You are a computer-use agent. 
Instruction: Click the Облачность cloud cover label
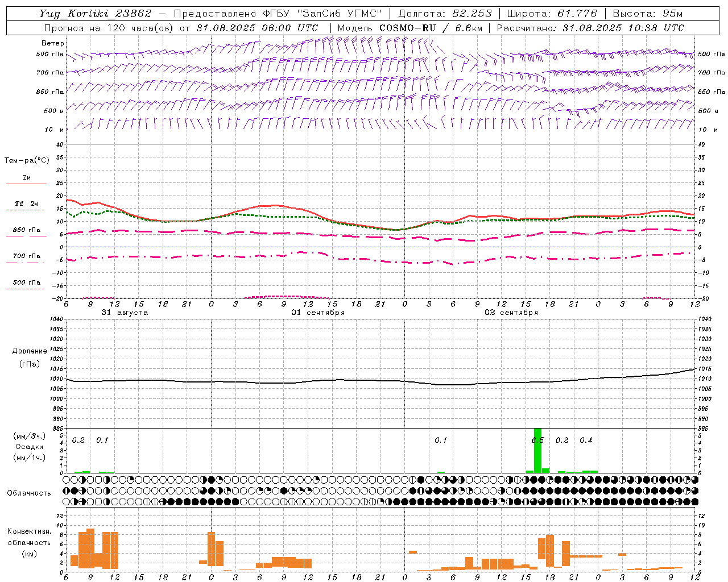(x=29, y=493)
